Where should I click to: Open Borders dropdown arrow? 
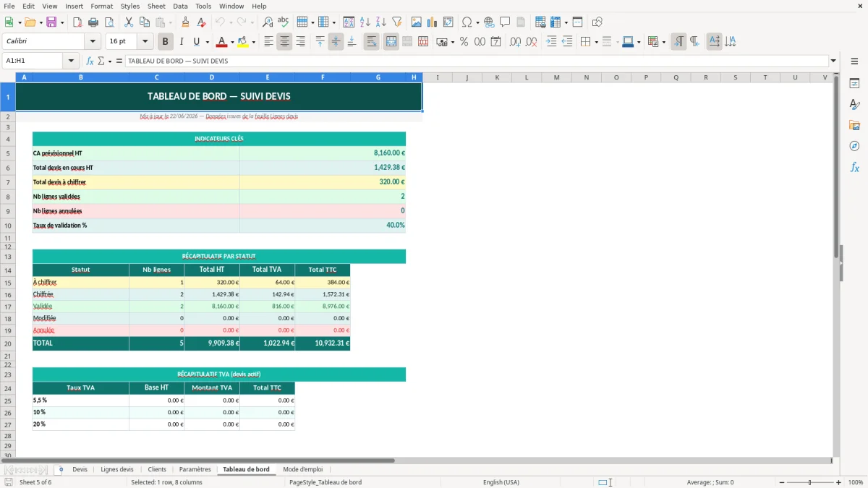[x=595, y=42]
